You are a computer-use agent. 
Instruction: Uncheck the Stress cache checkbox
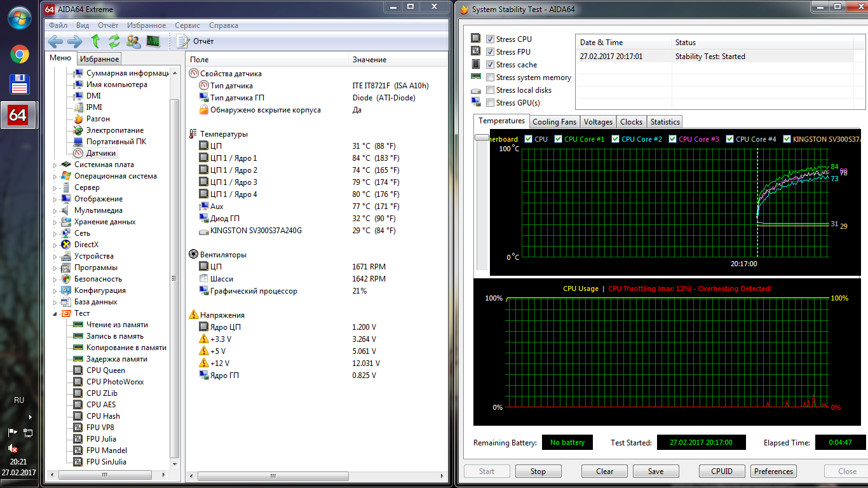coord(490,65)
